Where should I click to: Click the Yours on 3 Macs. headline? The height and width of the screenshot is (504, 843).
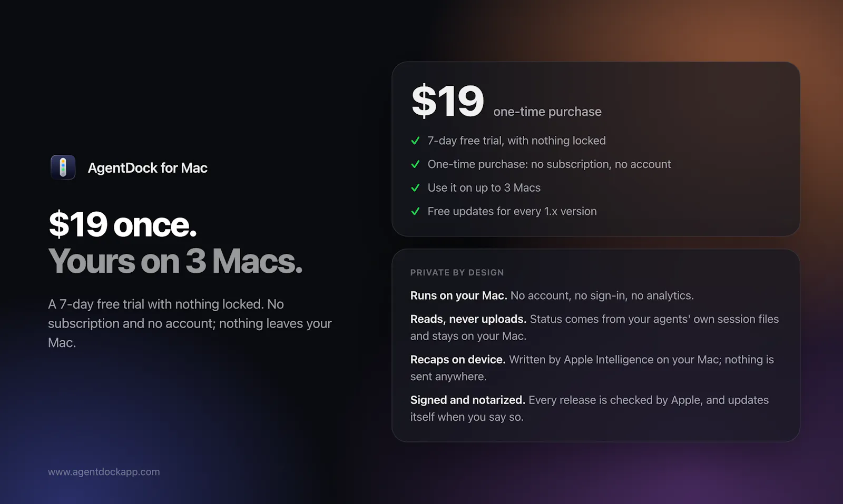[175, 261]
